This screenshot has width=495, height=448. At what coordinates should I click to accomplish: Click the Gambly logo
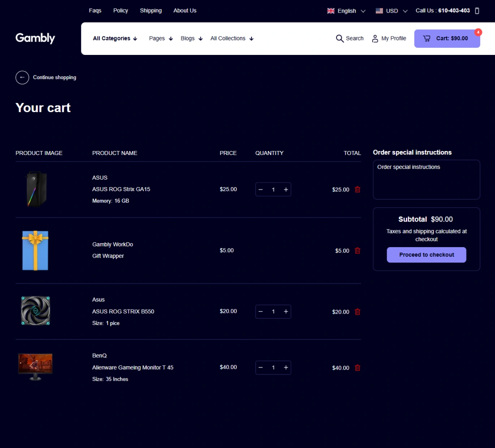tap(35, 38)
